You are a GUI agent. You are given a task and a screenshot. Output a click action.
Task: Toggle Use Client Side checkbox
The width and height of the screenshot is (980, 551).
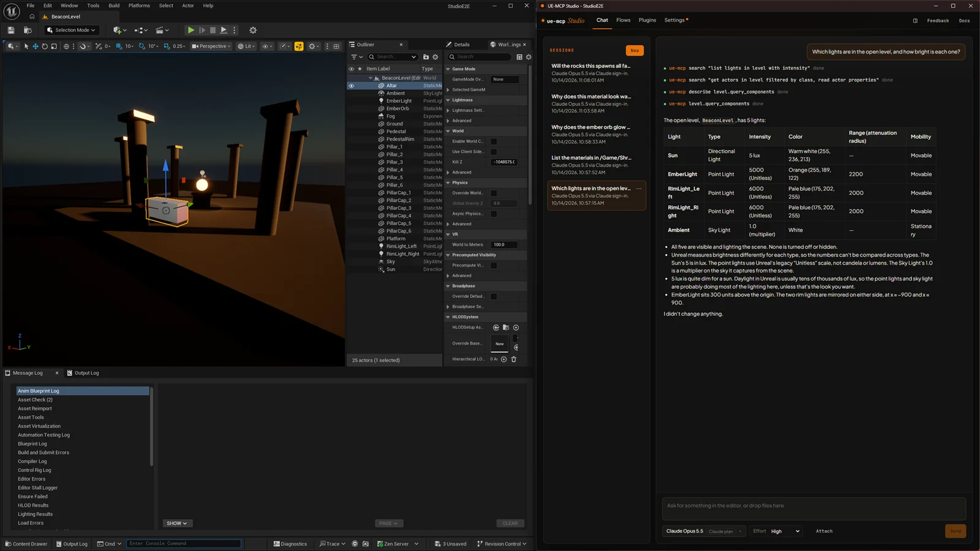494,152
